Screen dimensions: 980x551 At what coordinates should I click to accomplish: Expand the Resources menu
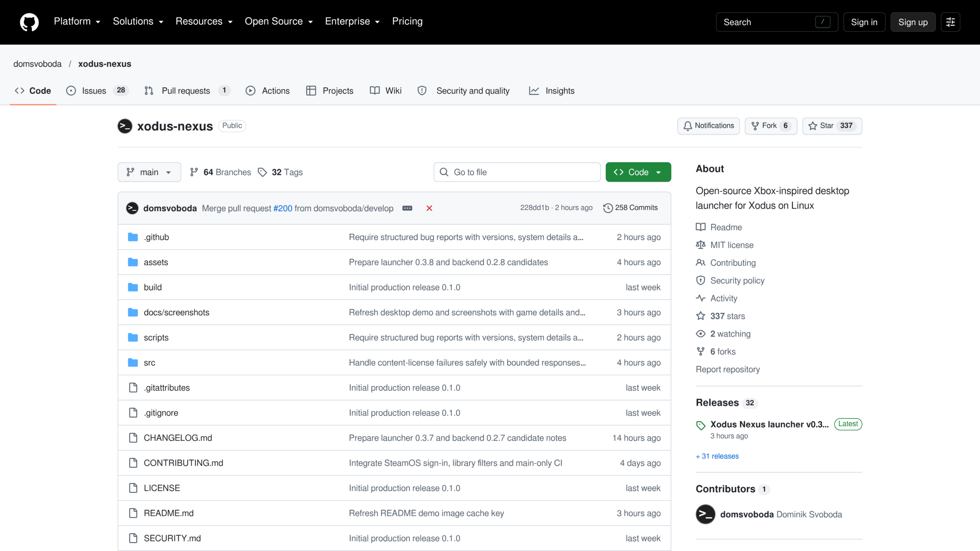(x=204, y=21)
